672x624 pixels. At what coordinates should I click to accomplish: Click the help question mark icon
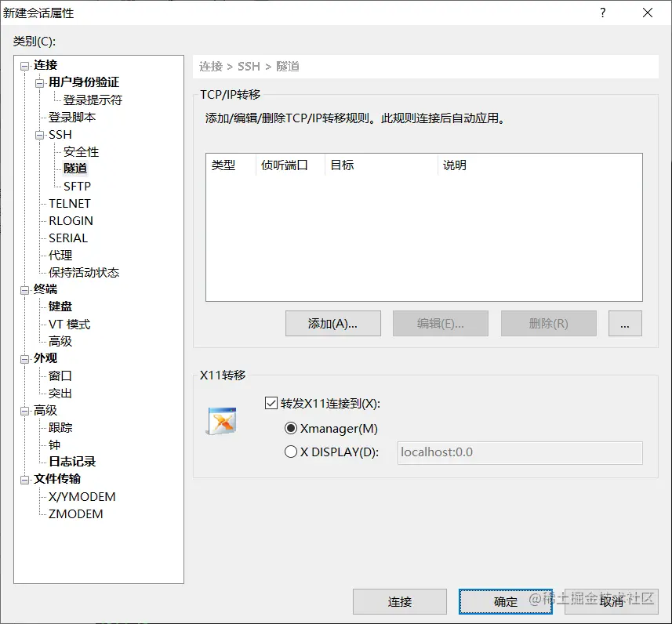(x=601, y=13)
